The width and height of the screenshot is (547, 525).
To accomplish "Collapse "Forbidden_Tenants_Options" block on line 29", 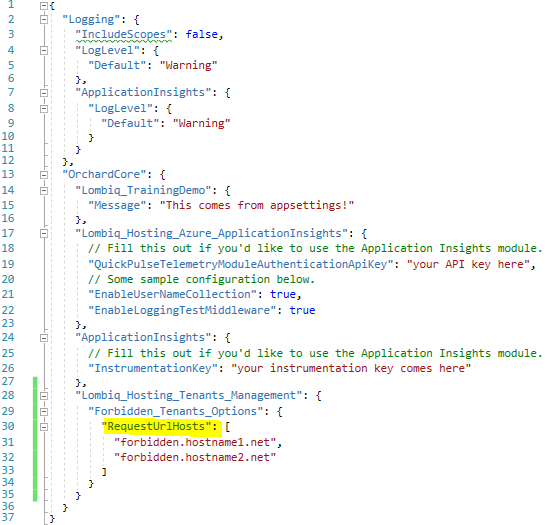I will click(44, 412).
